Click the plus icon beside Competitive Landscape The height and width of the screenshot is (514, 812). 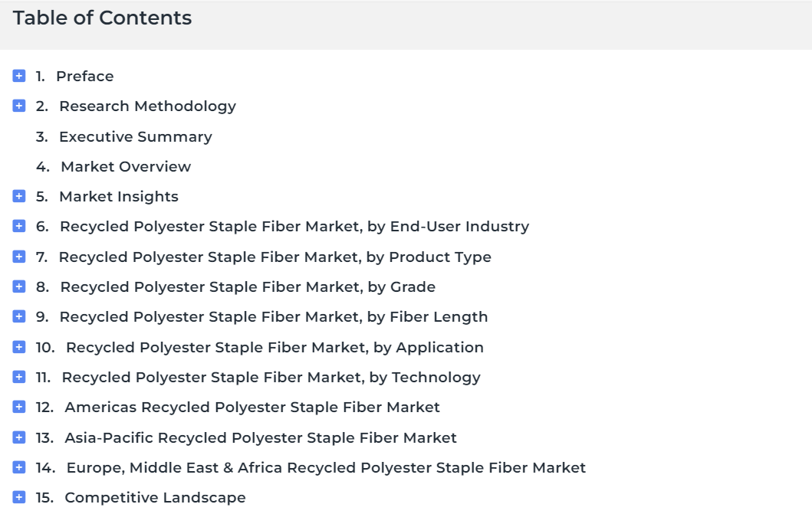tap(19, 498)
